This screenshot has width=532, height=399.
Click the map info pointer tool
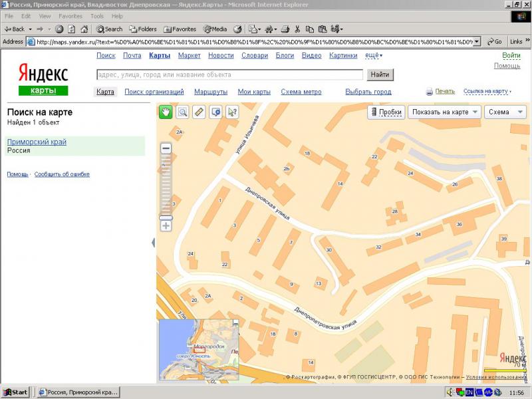pos(232,112)
